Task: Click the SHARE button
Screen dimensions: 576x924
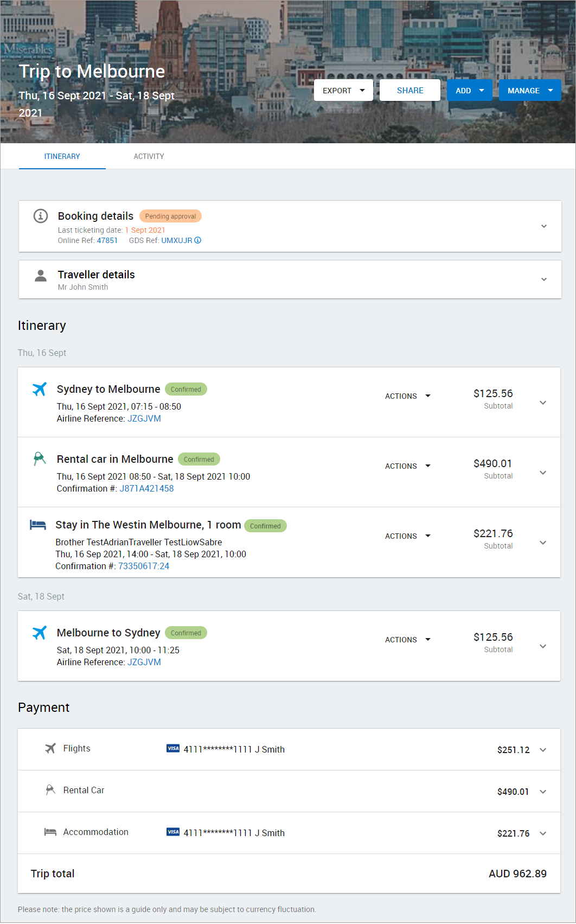Action: pyautogui.click(x=410, y=90)
